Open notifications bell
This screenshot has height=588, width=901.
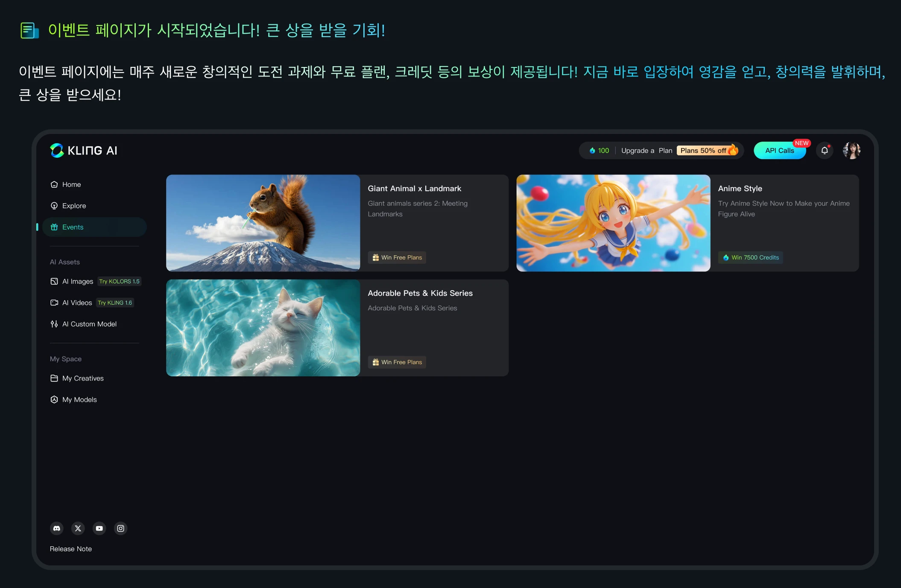point(825,151)
